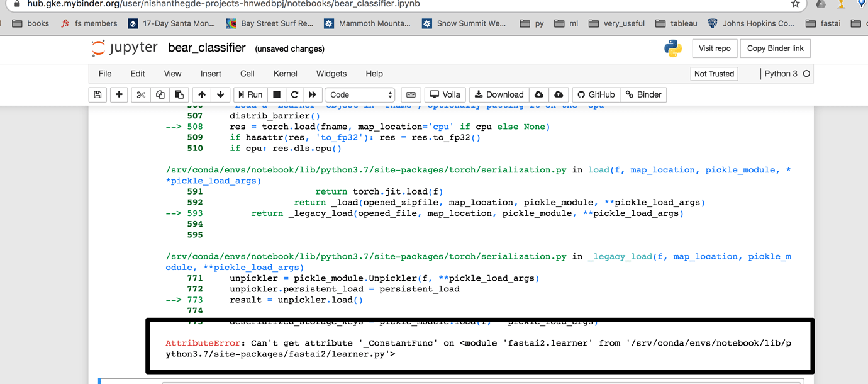The width and height of the screenshot is (868, 384).
Task: Open the command palette keyboard icon
Action: click(411, 94)
